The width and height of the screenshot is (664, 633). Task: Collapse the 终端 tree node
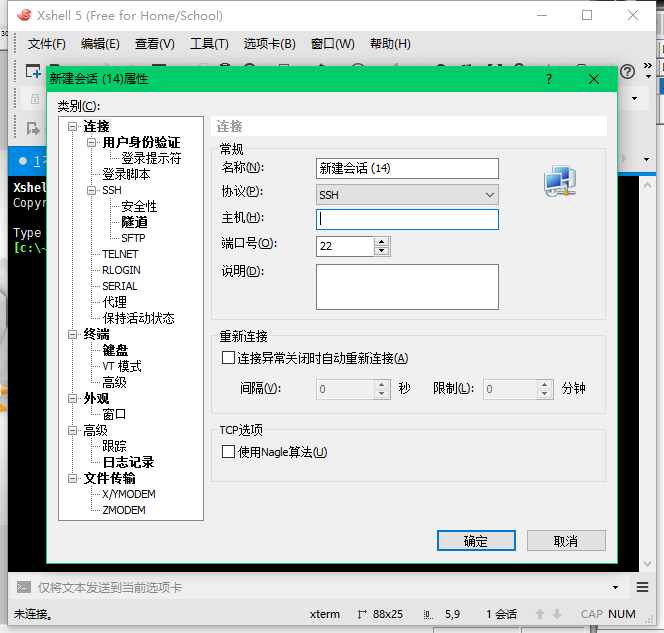(x=73, y=334)
